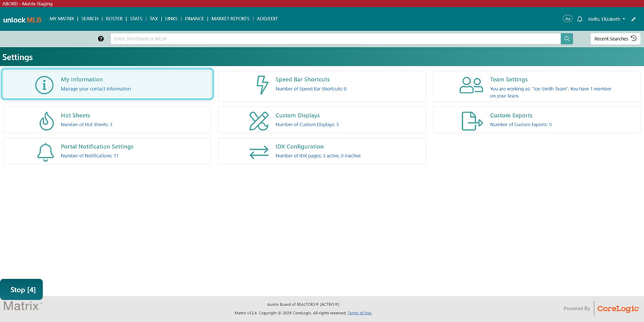Open the TAX menu

click(154, 18)
